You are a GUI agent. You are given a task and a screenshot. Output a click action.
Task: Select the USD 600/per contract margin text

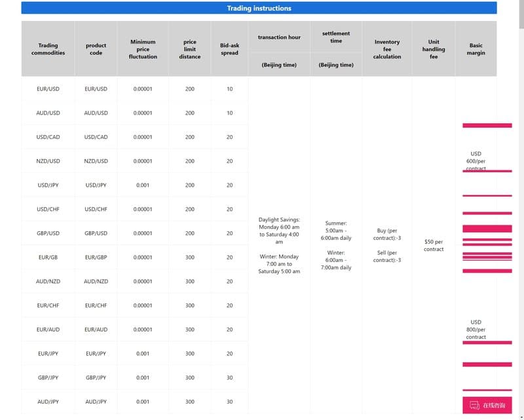click(476, 161)
